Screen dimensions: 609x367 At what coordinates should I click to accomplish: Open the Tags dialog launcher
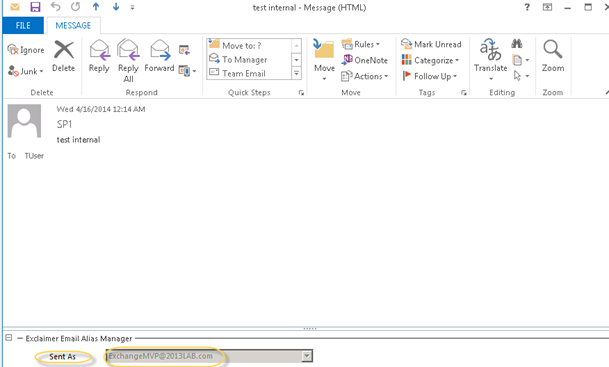[464, 93]
